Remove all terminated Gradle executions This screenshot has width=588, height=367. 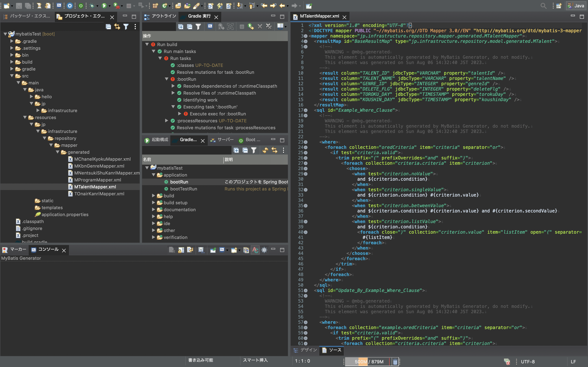[x=269, y=27]
